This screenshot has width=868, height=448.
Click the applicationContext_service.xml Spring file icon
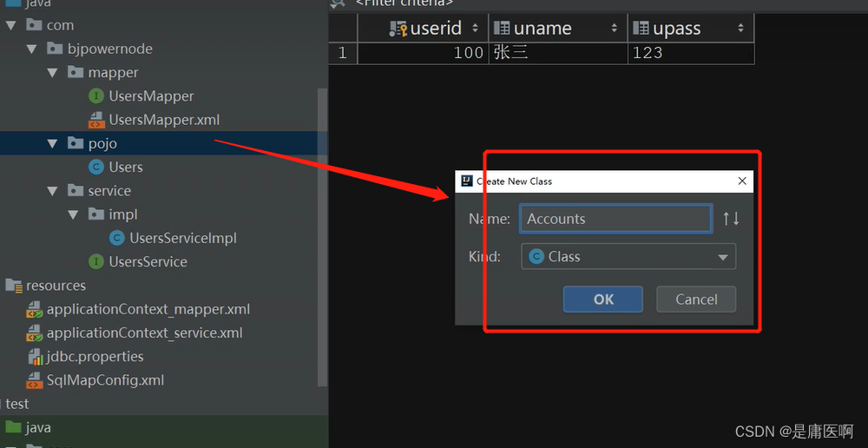pyautogui.click(x=35, y=333)
